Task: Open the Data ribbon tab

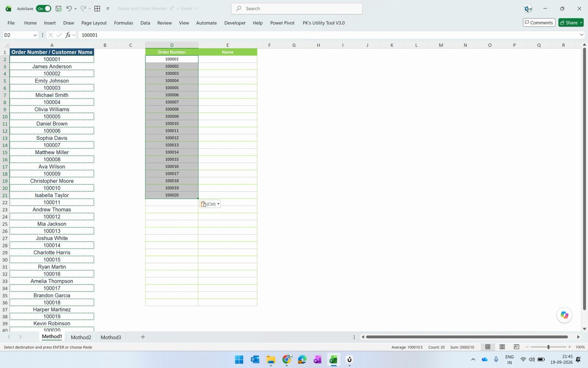Action: tap(145, 23)
